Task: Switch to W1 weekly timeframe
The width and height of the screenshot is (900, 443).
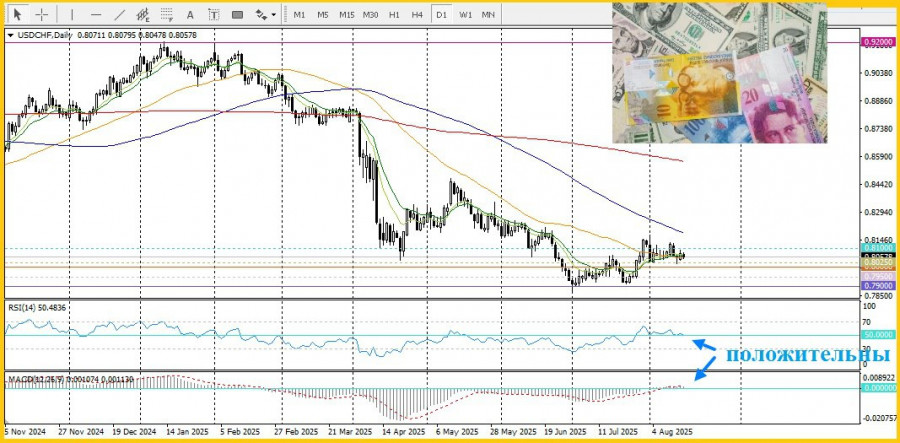Action: pos(465,15)
